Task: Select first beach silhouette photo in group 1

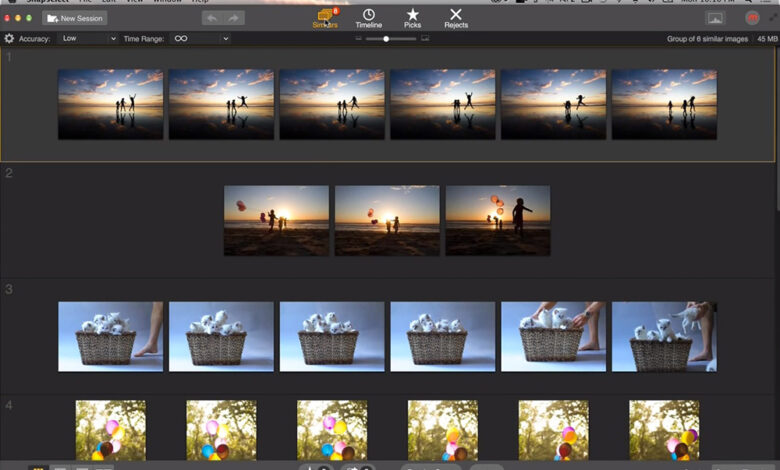Action: point(110,104)
